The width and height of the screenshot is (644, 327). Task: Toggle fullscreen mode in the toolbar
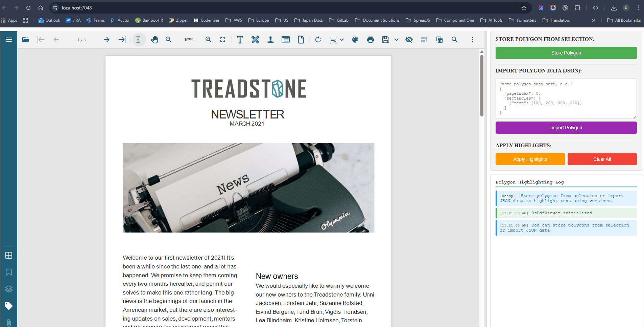(223, 40)
